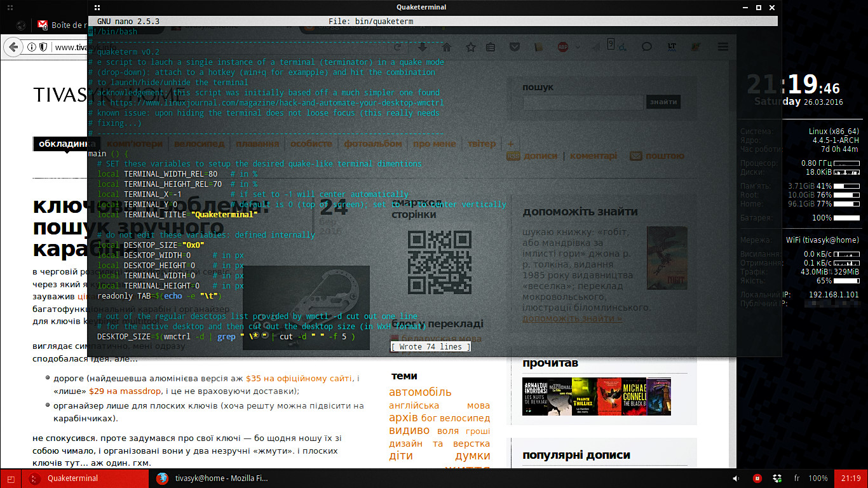Viewport: 868px width, 488px height.
Task: Click '[ Wrote 74 lines ]' nano status
Action: pyautogui.click(x=431, y=347)
